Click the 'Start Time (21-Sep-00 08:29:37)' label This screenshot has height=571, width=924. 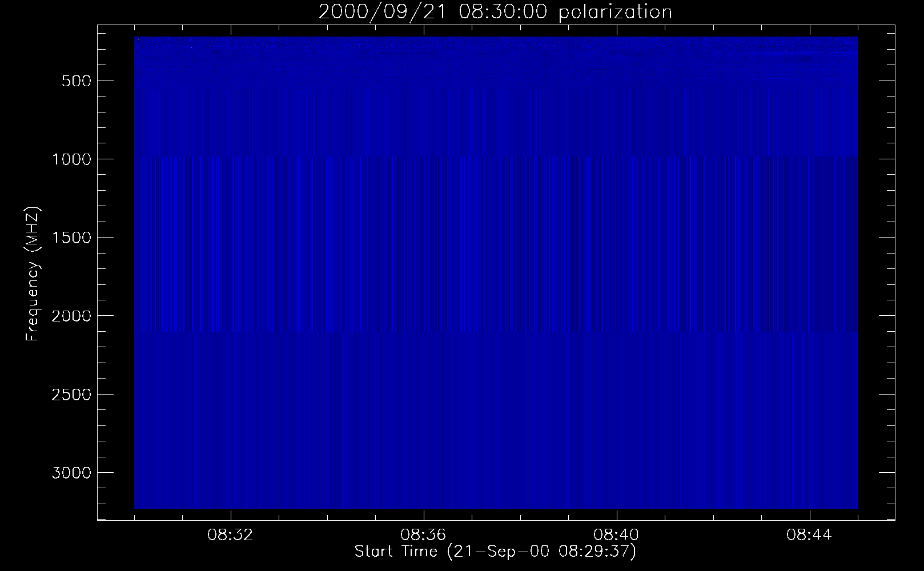point(495,552)
